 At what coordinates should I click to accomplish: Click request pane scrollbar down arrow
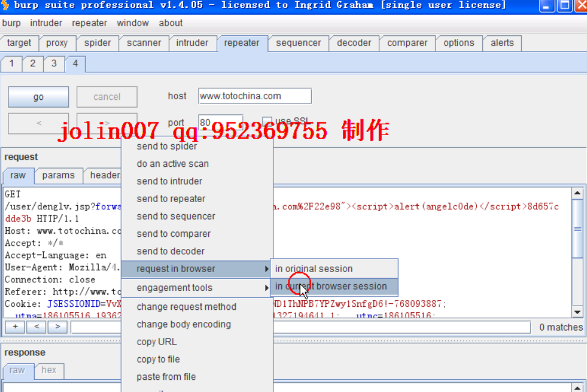(x=577, y=312)
